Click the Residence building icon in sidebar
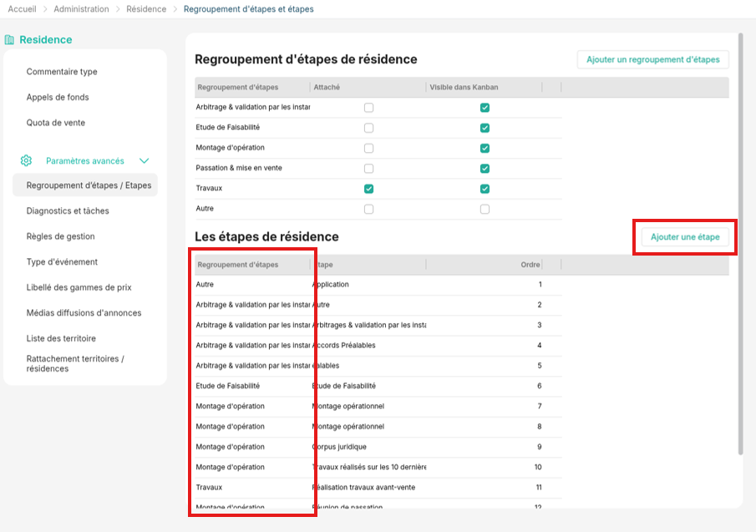Viewport: 756px width, 532px height. click(x=9, y=40)
